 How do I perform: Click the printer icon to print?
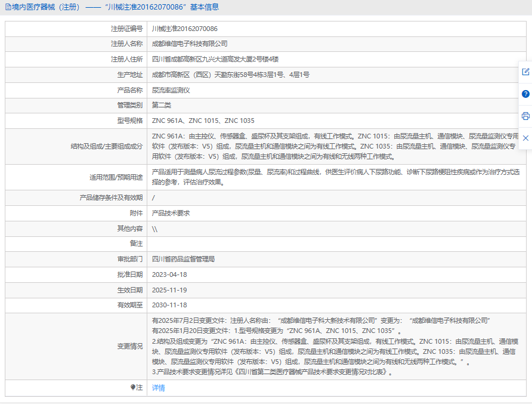[525, 116]
